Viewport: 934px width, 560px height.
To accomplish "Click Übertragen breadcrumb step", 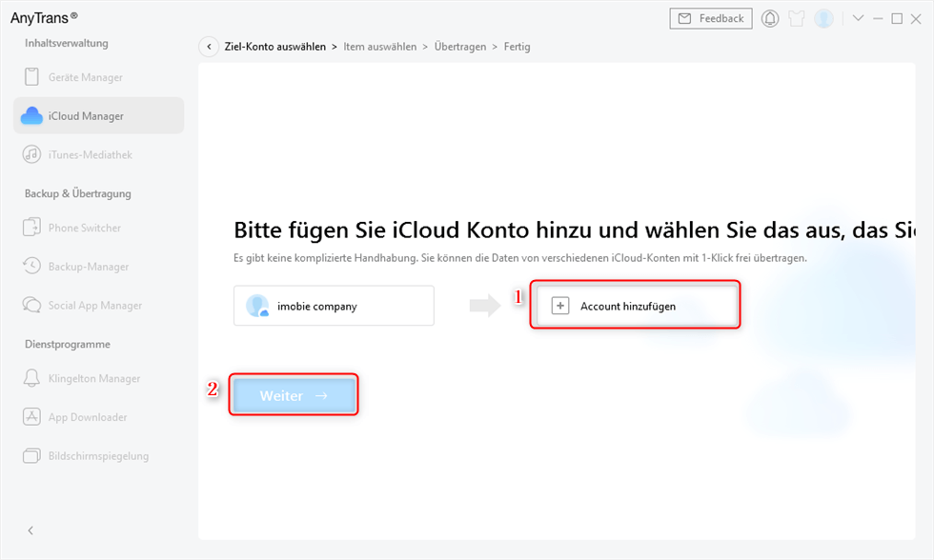I will tap(459, 47).
